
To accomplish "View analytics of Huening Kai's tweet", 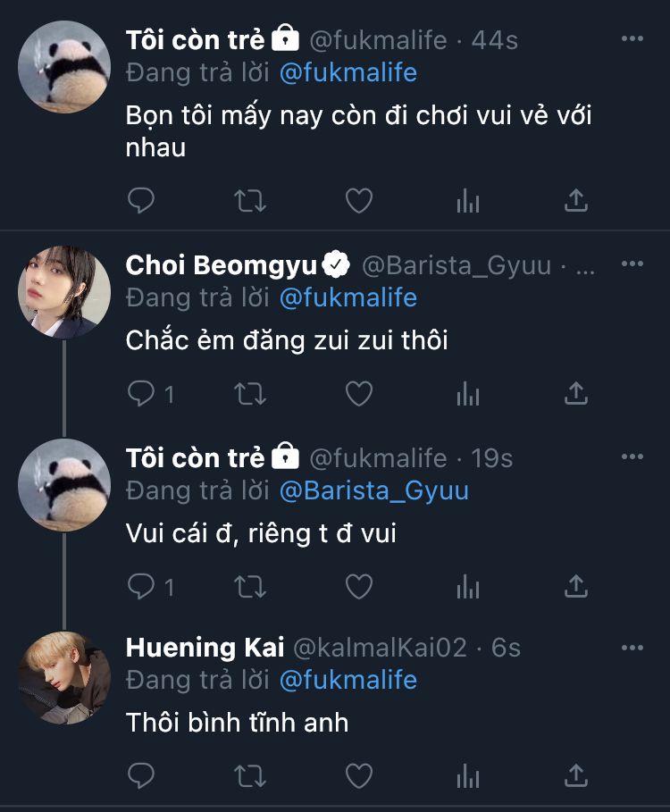I will 468,774.
